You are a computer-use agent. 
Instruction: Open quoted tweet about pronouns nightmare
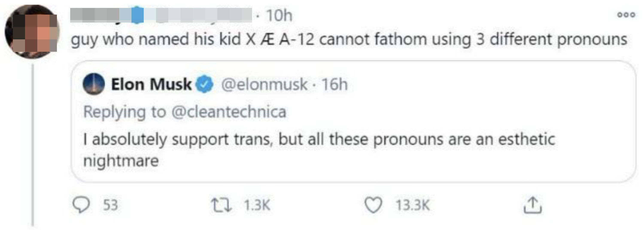pyautogui.click(x=353, y=122)
